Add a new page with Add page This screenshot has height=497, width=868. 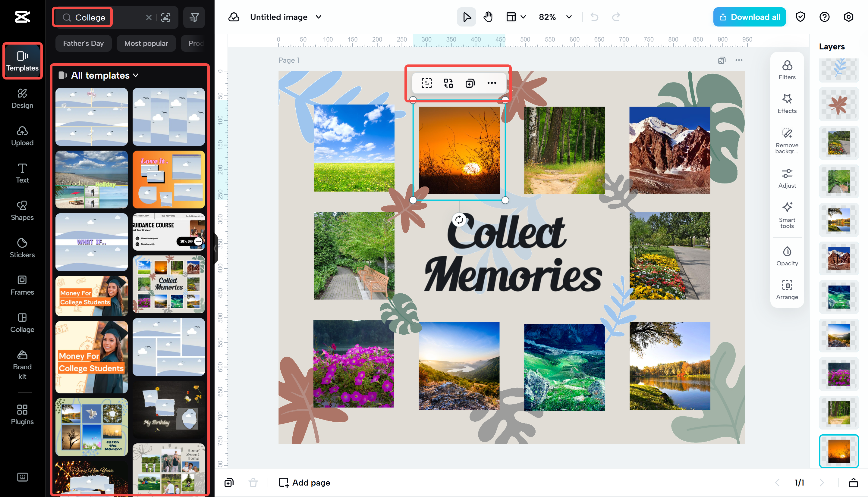(304, 482)
